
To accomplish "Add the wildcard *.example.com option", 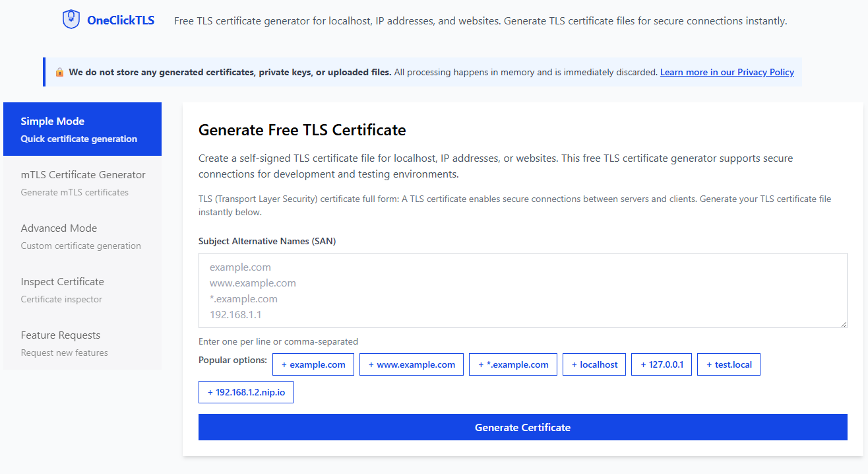I will point(512,364).
